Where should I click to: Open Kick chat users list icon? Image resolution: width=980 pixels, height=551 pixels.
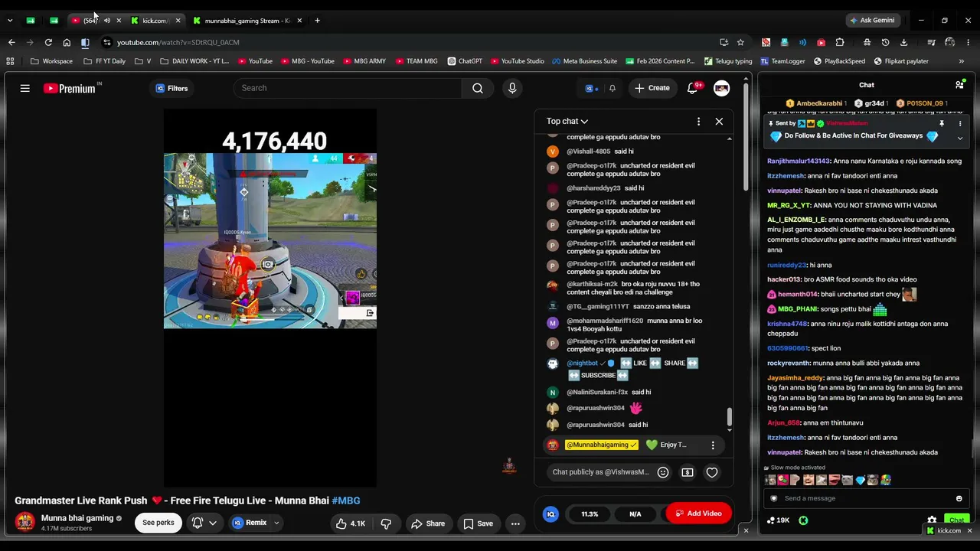click(959, 85)
